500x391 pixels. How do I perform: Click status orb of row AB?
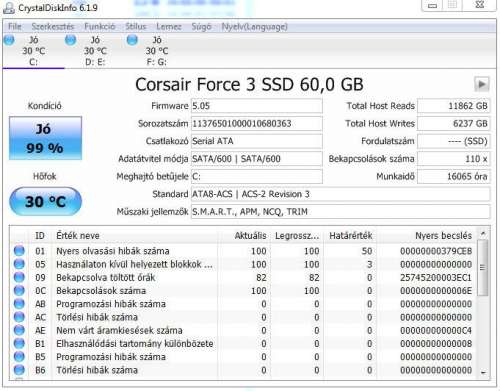(19, 304)
